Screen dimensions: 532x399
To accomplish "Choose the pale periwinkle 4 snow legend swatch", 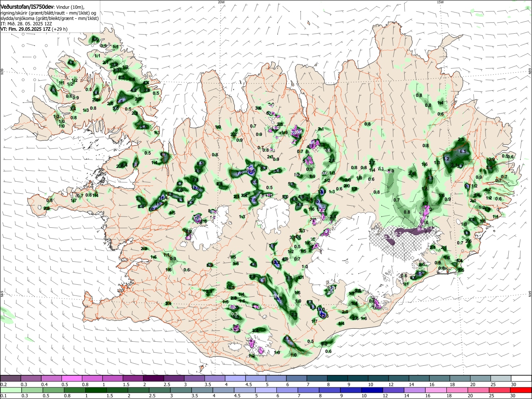I will pyautogui.click(x=235, y=379).
